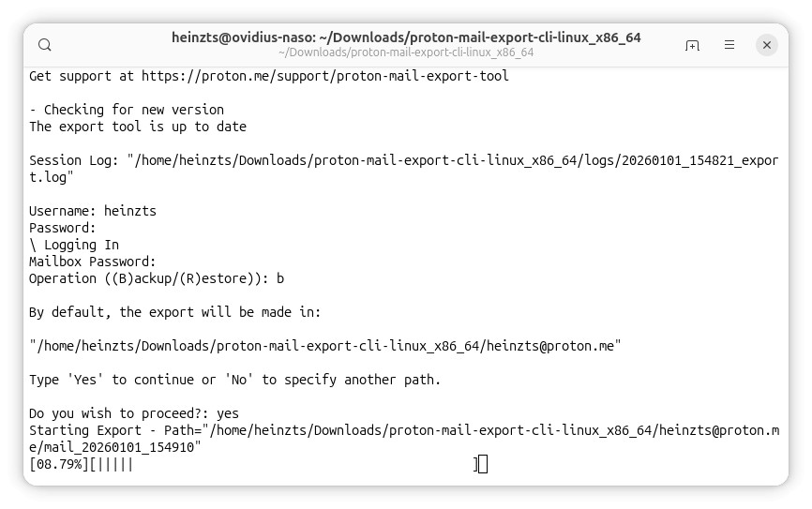Click the "Checking for new version" line

(127, 110)
